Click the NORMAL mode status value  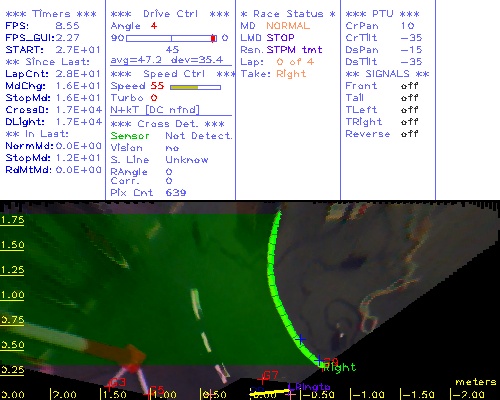(x=288, y=26)
